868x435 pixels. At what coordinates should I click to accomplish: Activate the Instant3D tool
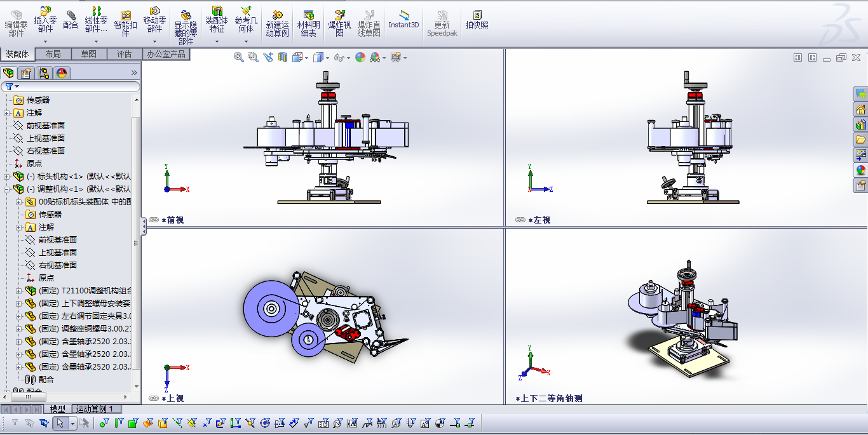click(403, 19)
